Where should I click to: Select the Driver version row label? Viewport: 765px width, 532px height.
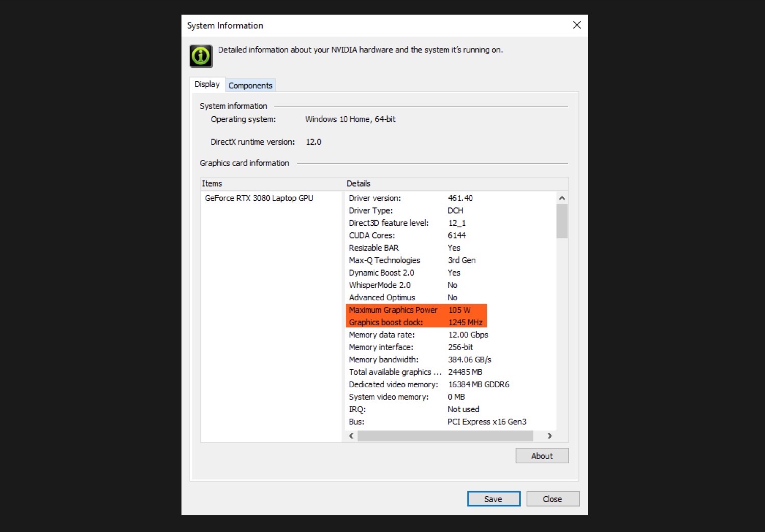click(375, 198)
